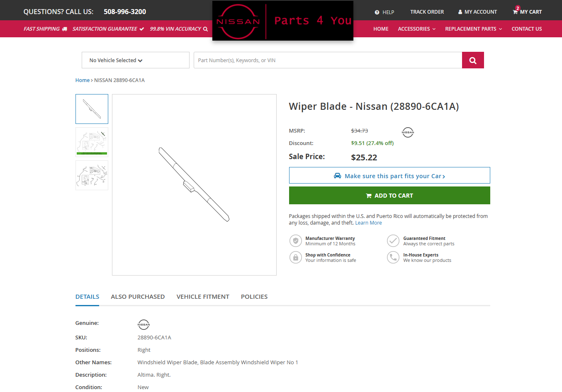Image resolution: width=562 pixels, height=392 pixels.
Task: Select the second diagram thumbnail
Action: (92, 142)
